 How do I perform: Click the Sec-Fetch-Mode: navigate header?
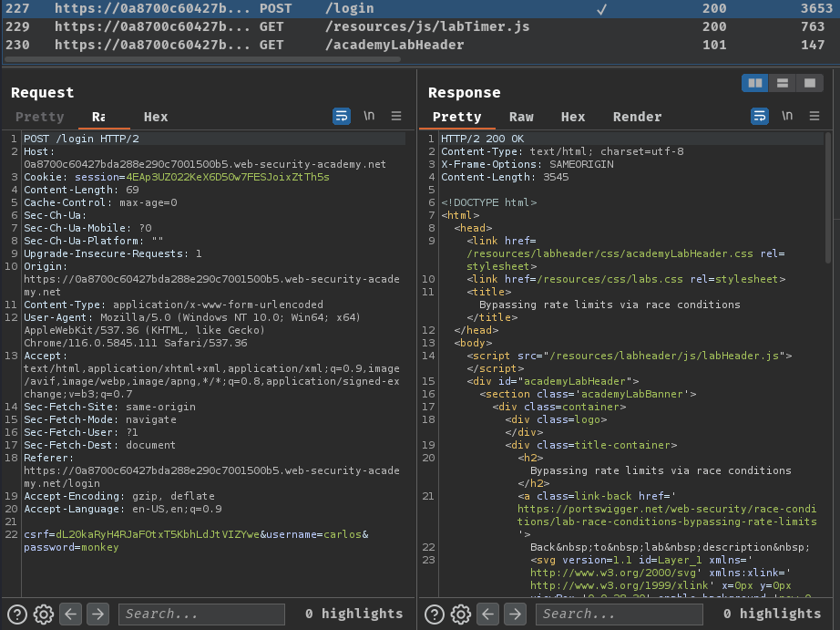point(100,419)
